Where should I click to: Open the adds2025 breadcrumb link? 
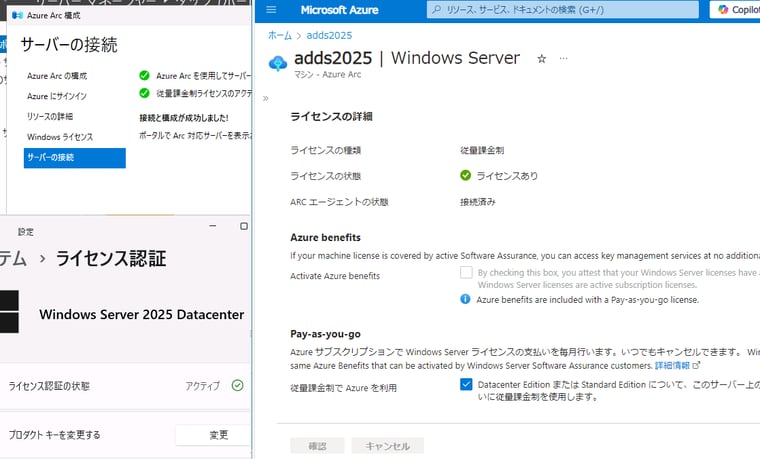coord(329,35)
